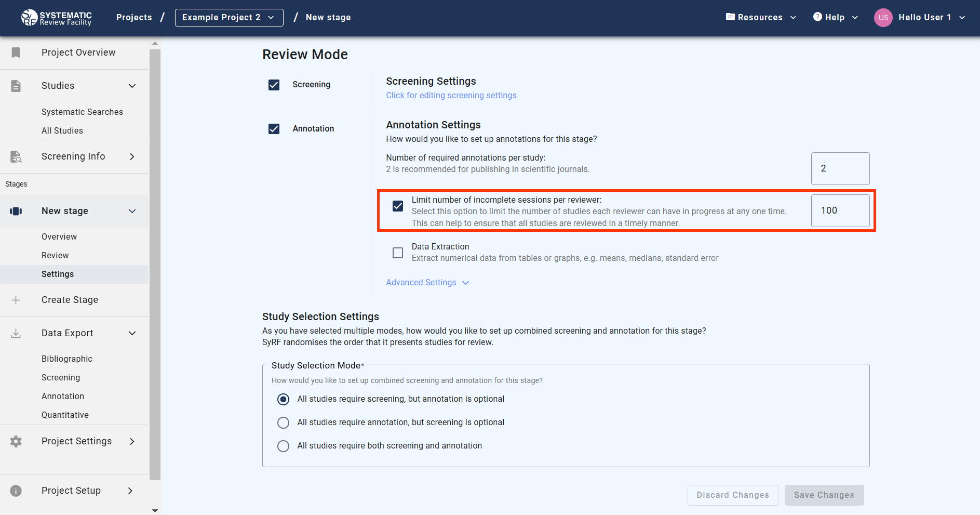The image size is (980, 515).
Task: Open the Resources dropdown menu
Action: (760, 18)
